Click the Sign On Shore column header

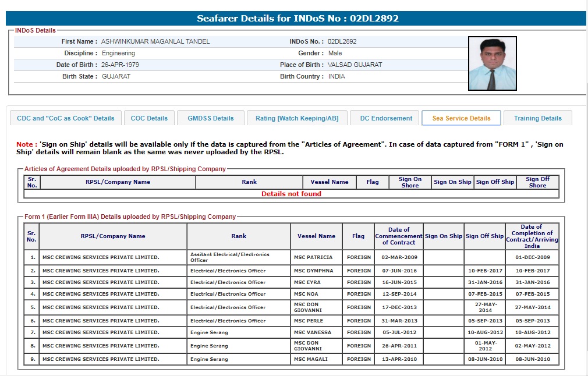coord(410,182)
